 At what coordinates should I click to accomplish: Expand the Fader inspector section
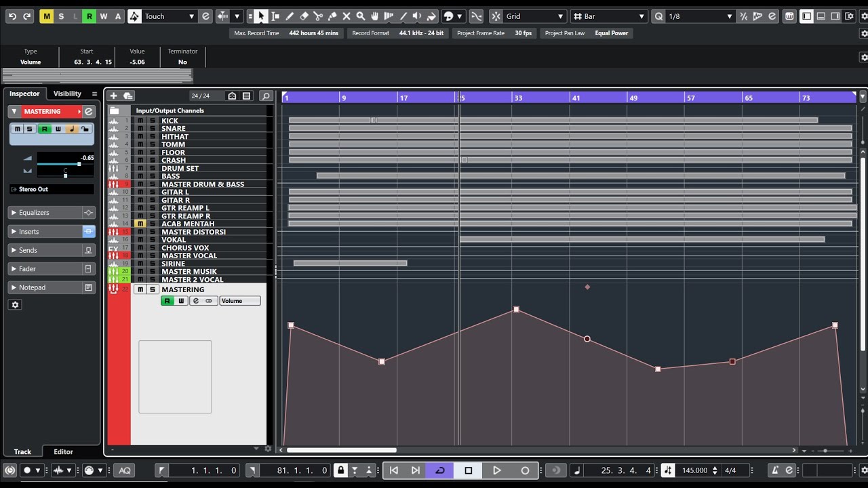45,269
